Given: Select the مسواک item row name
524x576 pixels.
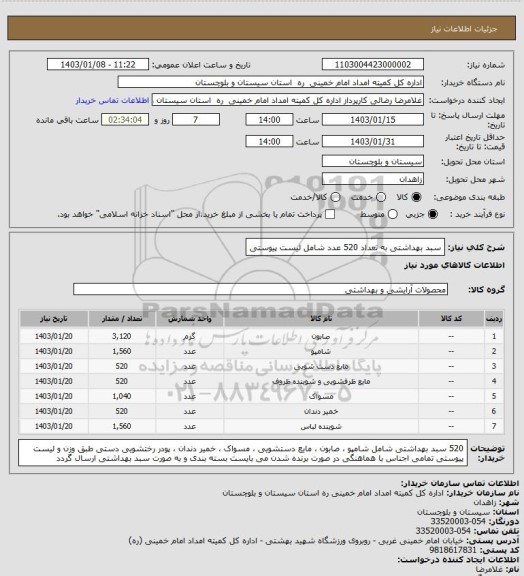Looking at the screenshot, I should 321,396.
